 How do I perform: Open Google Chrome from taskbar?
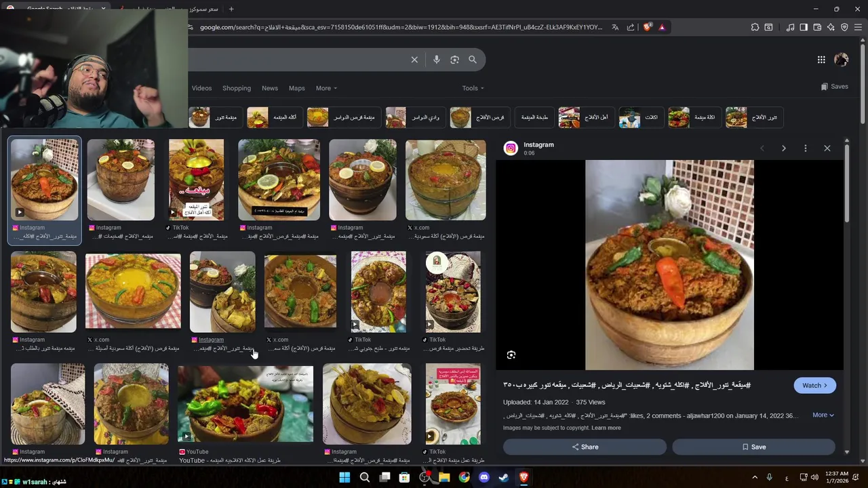[x=464, y=477]
